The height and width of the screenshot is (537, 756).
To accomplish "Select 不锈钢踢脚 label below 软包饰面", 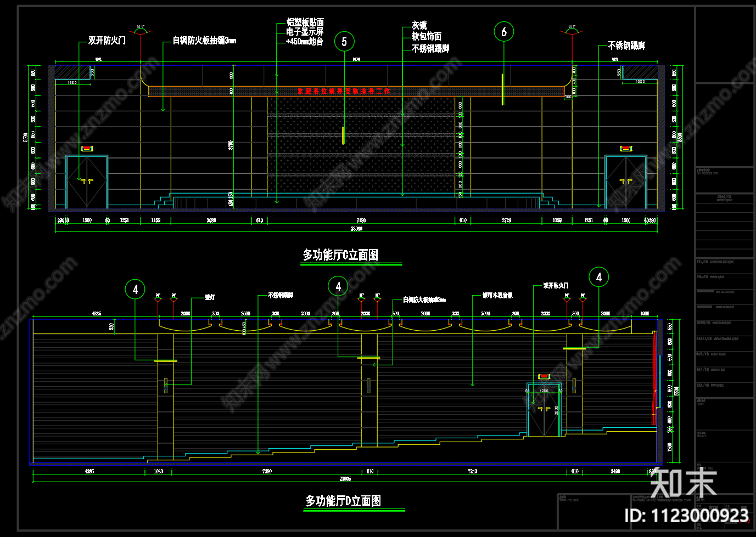I will click(x=430, y=48).
